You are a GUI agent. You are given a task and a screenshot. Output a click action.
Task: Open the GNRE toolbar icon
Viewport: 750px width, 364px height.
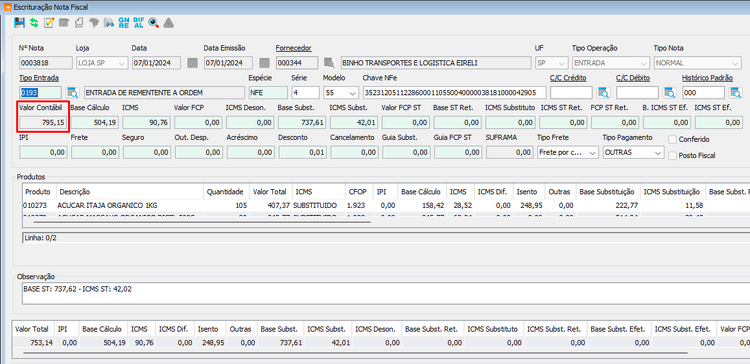(x=124, y=22)
